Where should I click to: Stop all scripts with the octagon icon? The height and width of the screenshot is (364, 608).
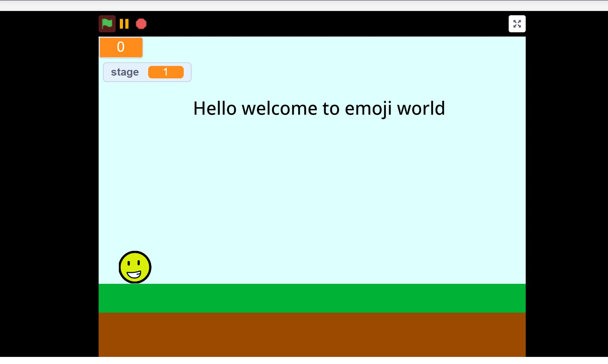141,24
